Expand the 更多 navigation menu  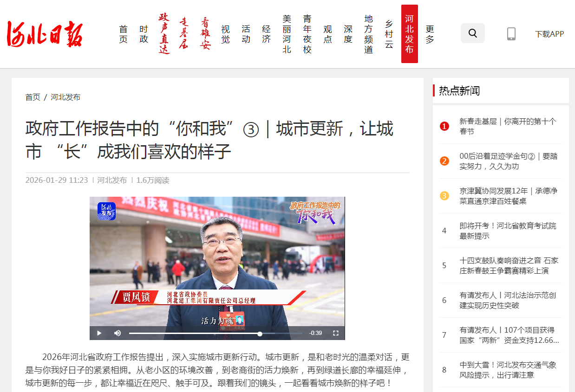click(x=430, y=34)
